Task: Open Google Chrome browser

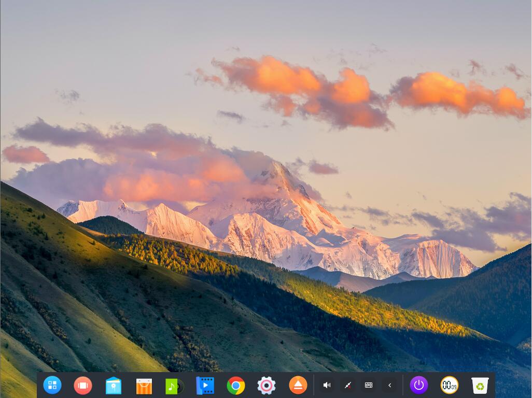Action: click(236, 385)
